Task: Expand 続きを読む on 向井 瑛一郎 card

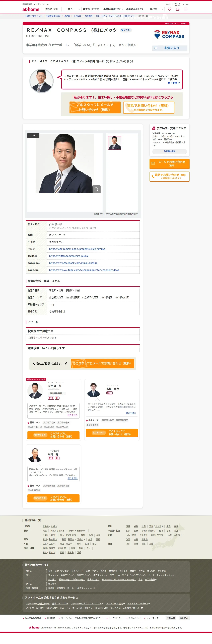Action: point(72,415)
